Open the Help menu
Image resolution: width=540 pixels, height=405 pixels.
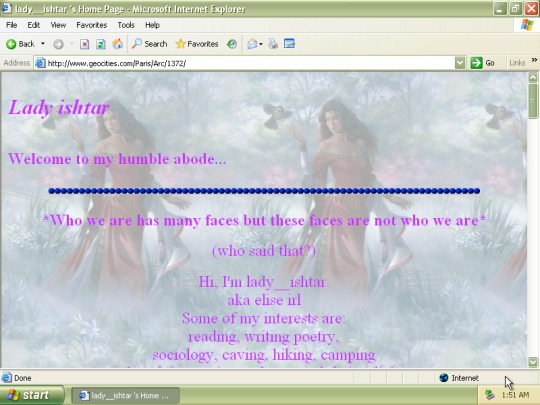click(152, 25)
